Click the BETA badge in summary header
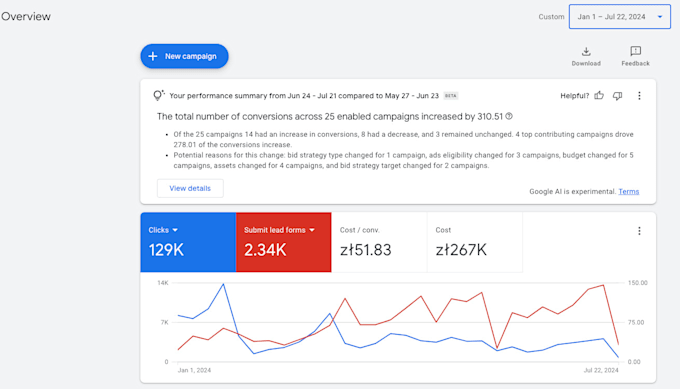The width and height of the screenshot is (680, 389). pyautogui.click(x=451, y=96)
